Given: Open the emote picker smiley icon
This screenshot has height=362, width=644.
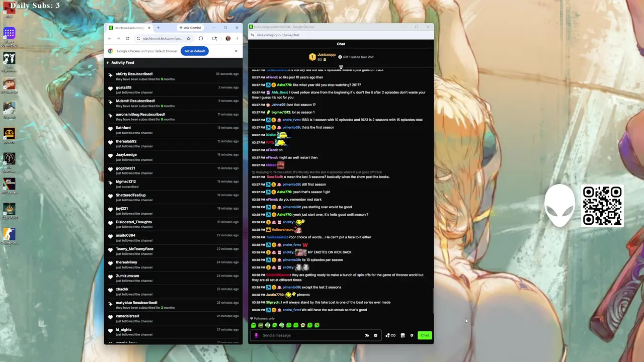Looking at the screenshot, I should point(375,335).
